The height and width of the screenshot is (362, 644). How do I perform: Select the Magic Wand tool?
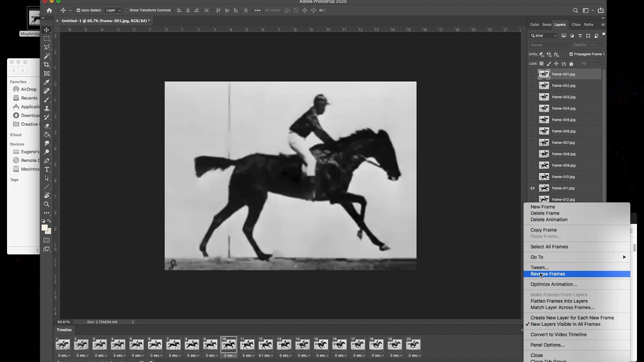coord(47,56)
